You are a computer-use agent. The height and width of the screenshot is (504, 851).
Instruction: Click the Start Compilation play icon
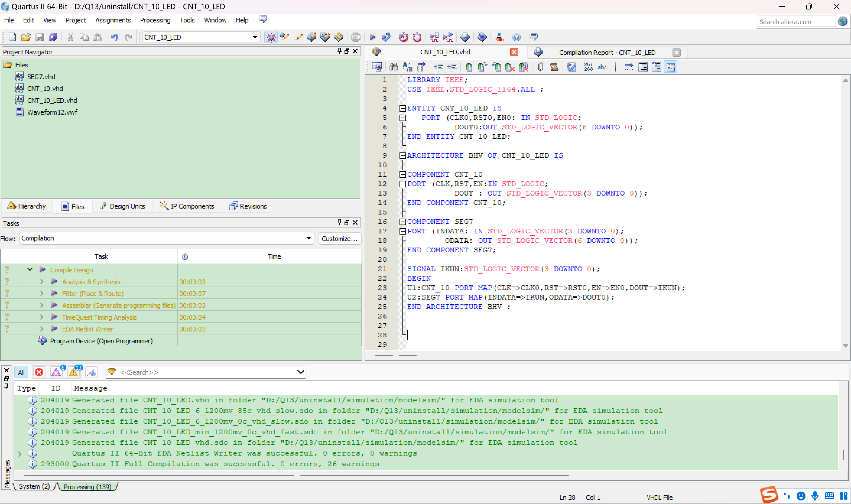click(x=373, y=37)
